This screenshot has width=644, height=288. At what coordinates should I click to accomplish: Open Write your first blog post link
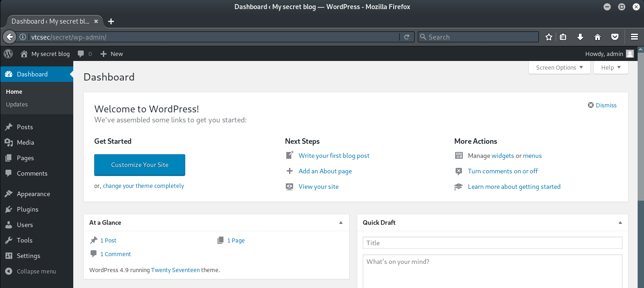334,156
